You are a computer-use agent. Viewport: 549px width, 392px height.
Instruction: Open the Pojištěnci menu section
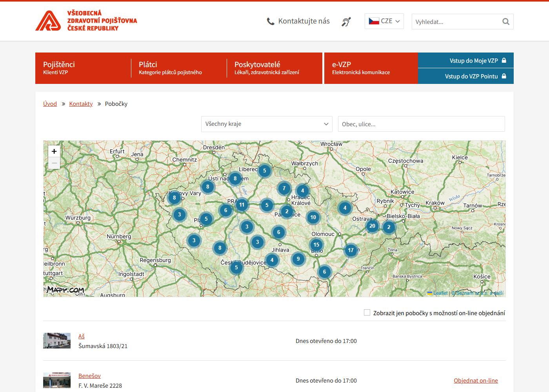pyautogui.click(x=83, y=68)
